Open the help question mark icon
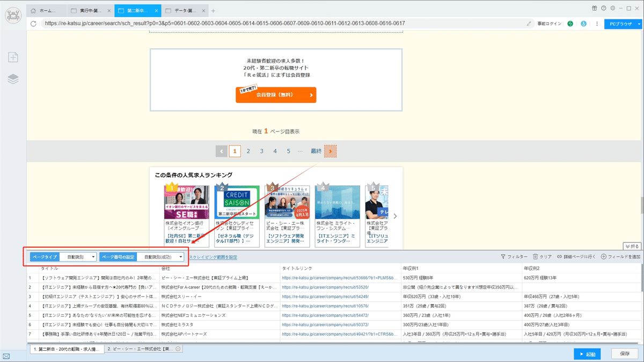This screenshot has width=644, height=362. (x=603, y=8)
